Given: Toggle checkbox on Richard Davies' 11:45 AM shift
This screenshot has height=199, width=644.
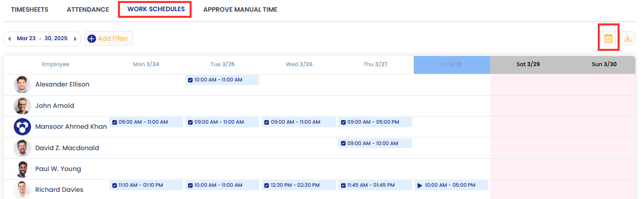Looking at the screenshot, I should 343,185.
